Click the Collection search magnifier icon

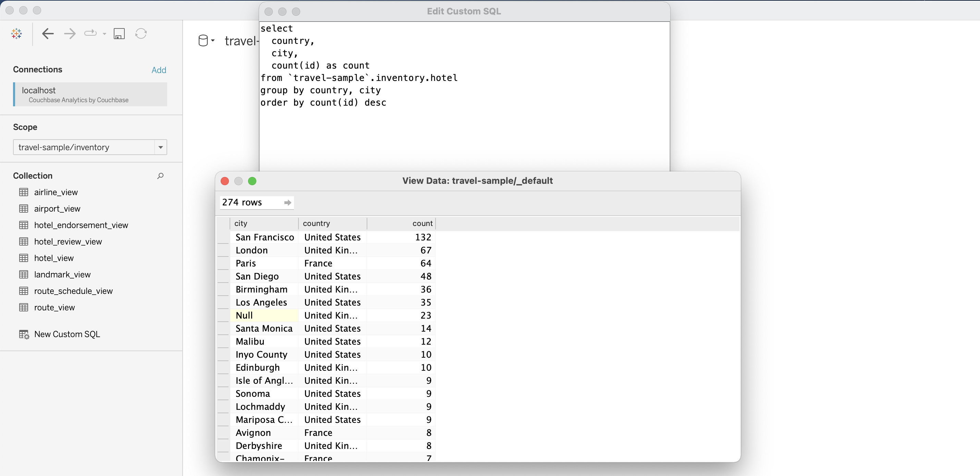coord(161,176)
